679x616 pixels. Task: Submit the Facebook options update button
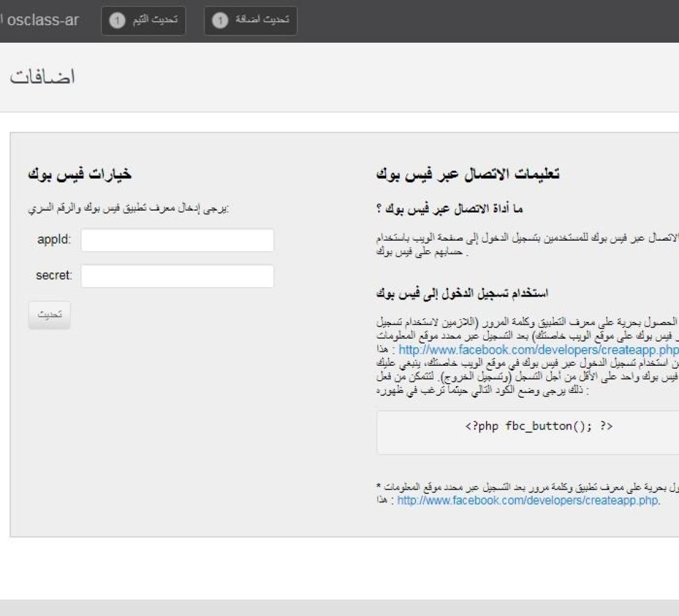(x=49, y=315)
